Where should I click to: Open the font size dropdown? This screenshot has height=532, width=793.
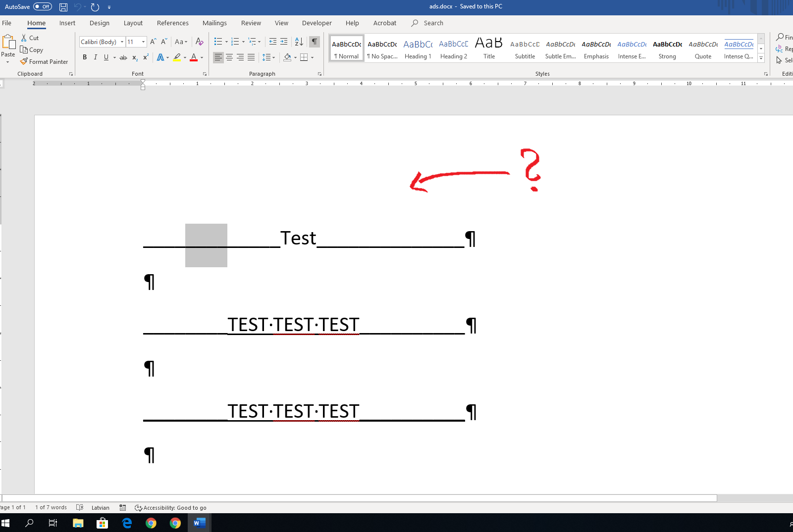click(x=143, y=42)
